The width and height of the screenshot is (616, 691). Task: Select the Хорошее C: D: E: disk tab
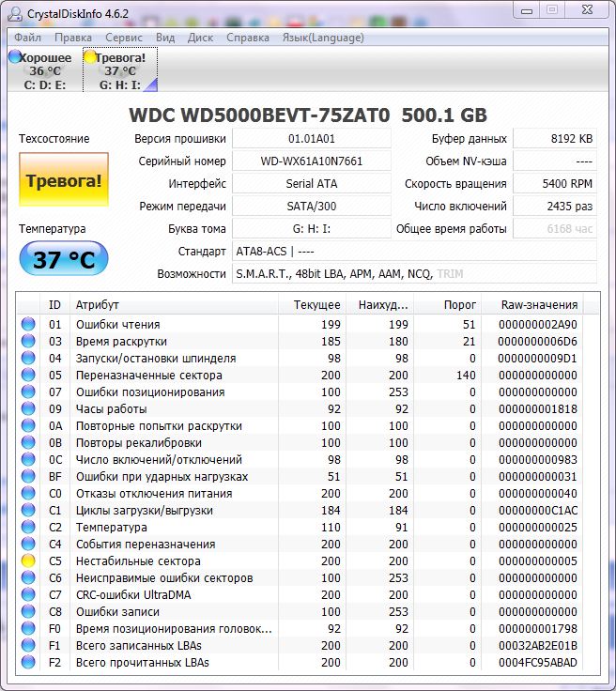[44, 70]
